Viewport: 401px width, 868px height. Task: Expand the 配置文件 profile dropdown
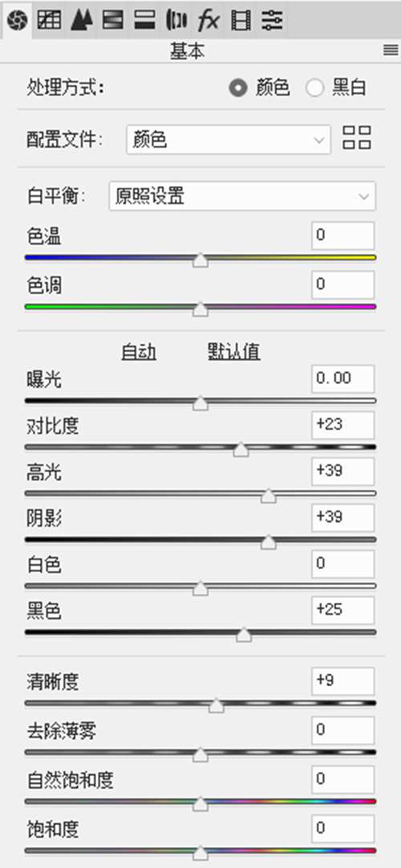coord(229,139)
